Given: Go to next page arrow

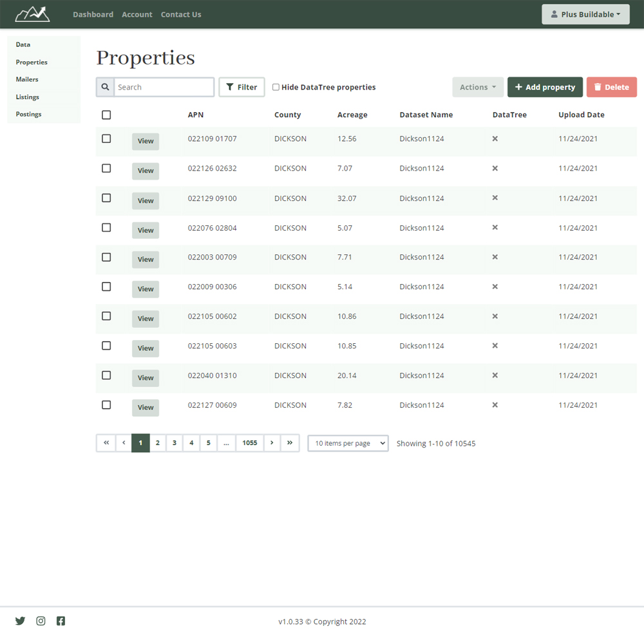Looking at the screenshot, I should coord(272,443).
